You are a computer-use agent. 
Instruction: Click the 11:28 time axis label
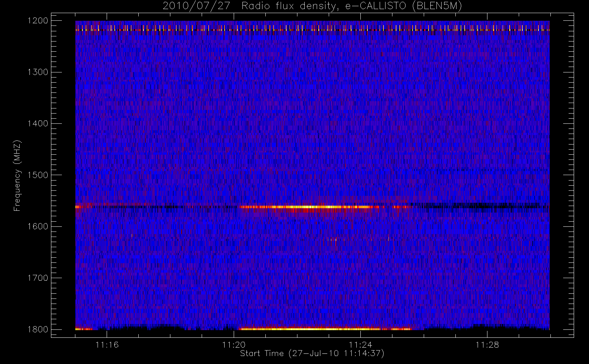click(x=487, y=345)
